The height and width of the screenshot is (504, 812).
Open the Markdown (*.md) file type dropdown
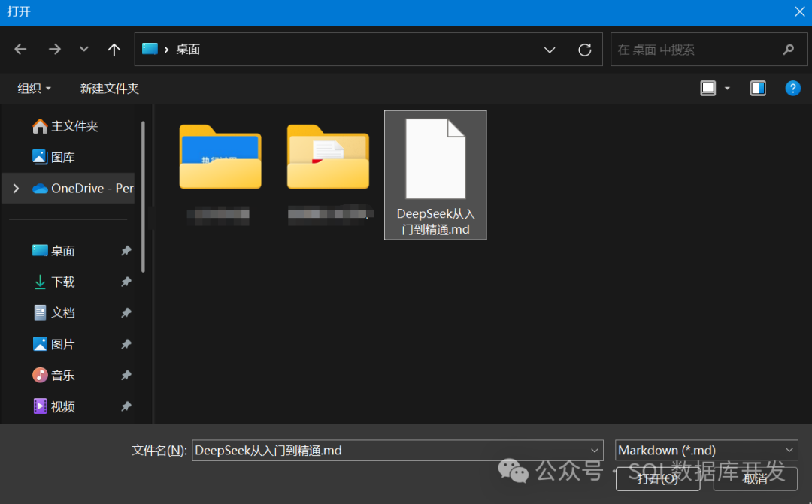[788, 450]
